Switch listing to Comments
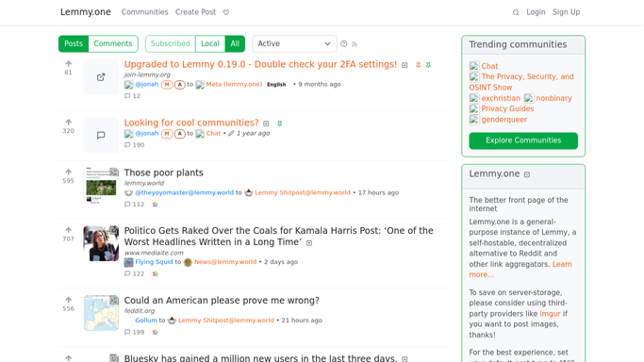Image resolution: width=644 pixels, height=362 pixels. coord(113,43)
